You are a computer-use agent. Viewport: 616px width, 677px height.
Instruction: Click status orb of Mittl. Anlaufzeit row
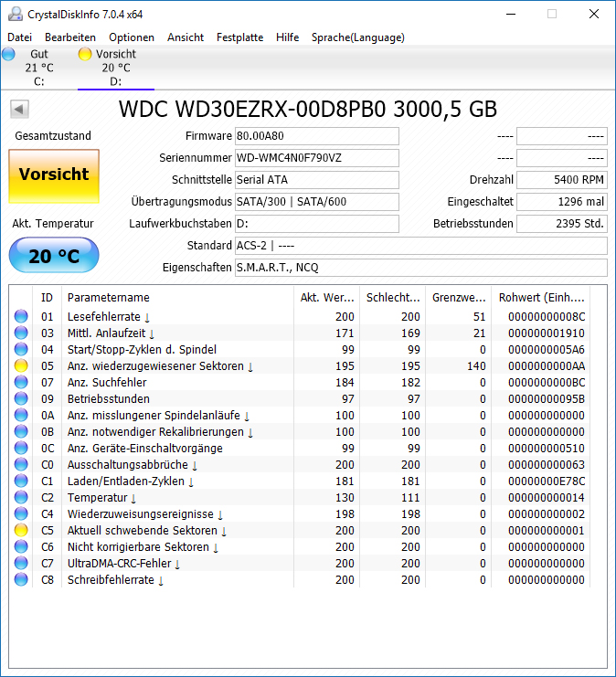(21, 333)
